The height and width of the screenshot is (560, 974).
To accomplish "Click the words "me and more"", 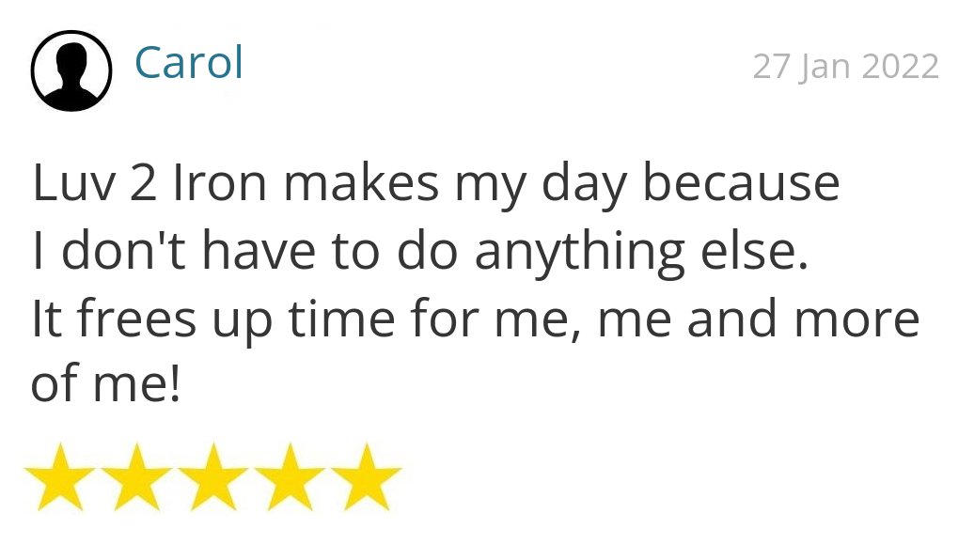I will click(x=758, y=319).
